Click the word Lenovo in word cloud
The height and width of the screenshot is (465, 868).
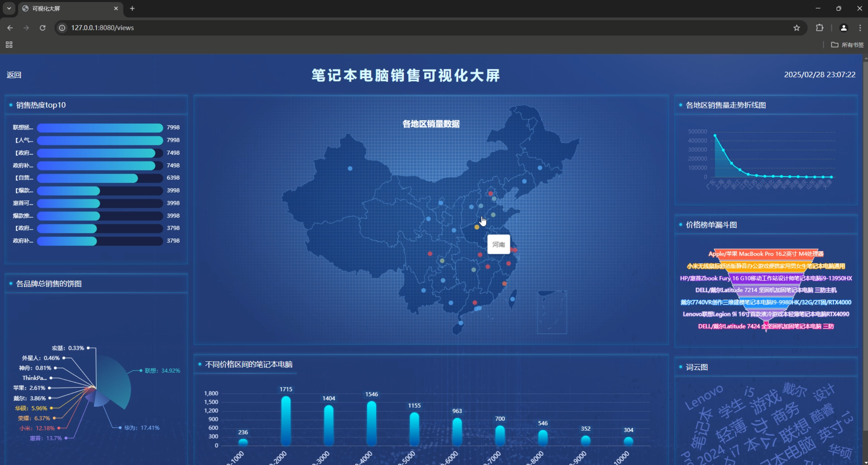click(704, 398)
